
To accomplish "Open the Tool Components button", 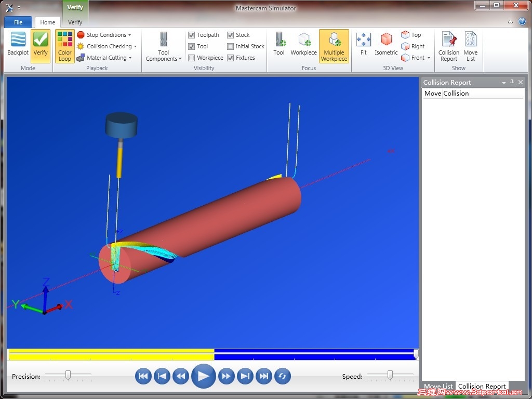I will pos(164,46).
